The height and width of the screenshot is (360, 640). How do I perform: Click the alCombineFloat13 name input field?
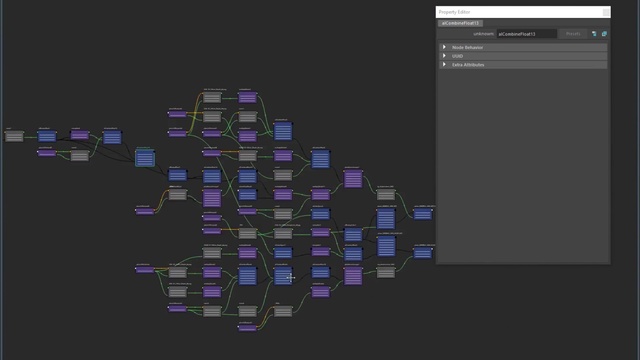[526, 34]
